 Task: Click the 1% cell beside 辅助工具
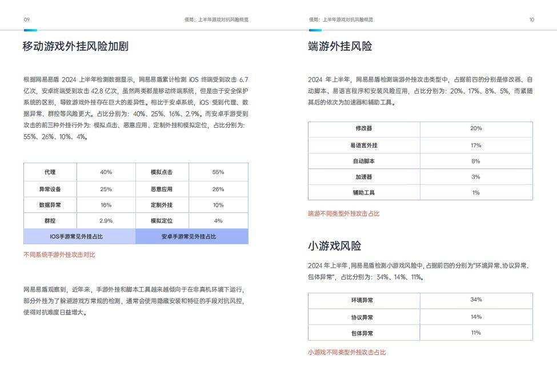pos(476,193)
